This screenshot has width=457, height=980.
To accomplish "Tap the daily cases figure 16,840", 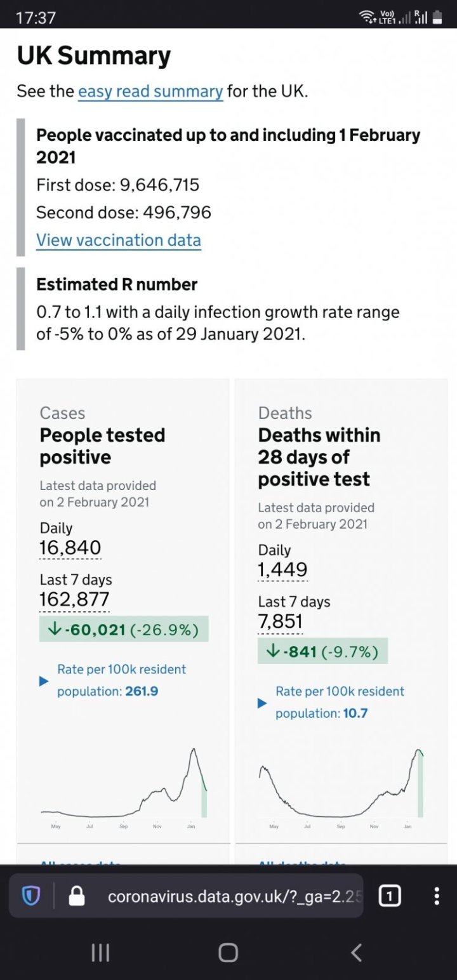I will (70, 548).
